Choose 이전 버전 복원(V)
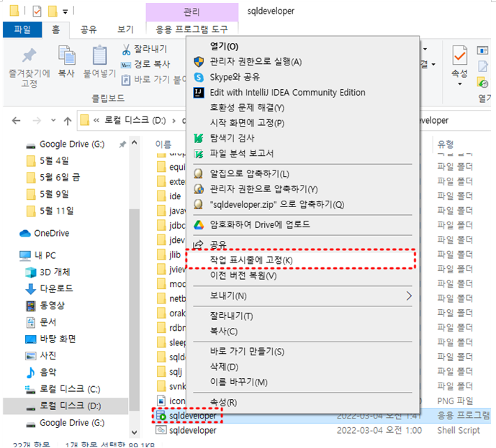The height and width of the screenshot is (448, 496). [243, 275]
